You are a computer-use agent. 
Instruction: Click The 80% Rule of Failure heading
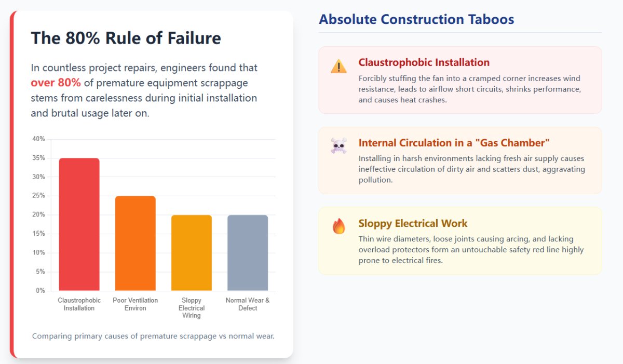click(126, 38)
